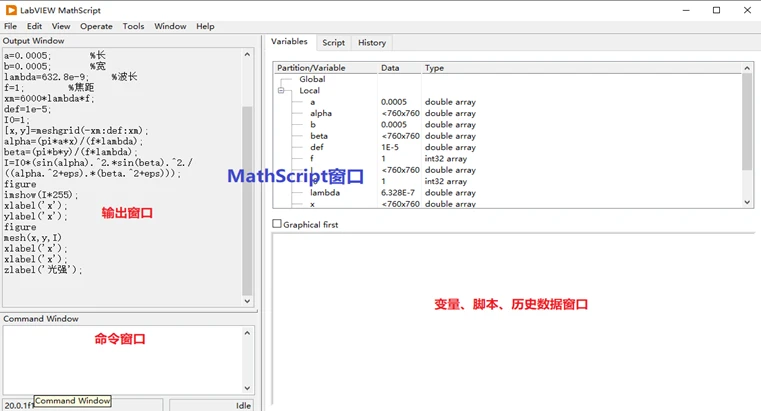Switch to the Variables tab
This screenshot has height=411, width=761.
(x=289, y=42)
